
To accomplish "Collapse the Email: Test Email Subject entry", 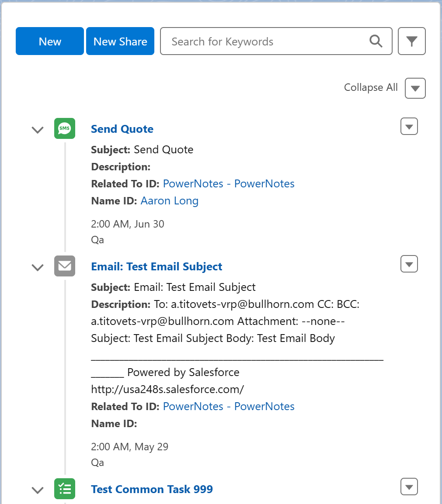I will pos(38,267).
